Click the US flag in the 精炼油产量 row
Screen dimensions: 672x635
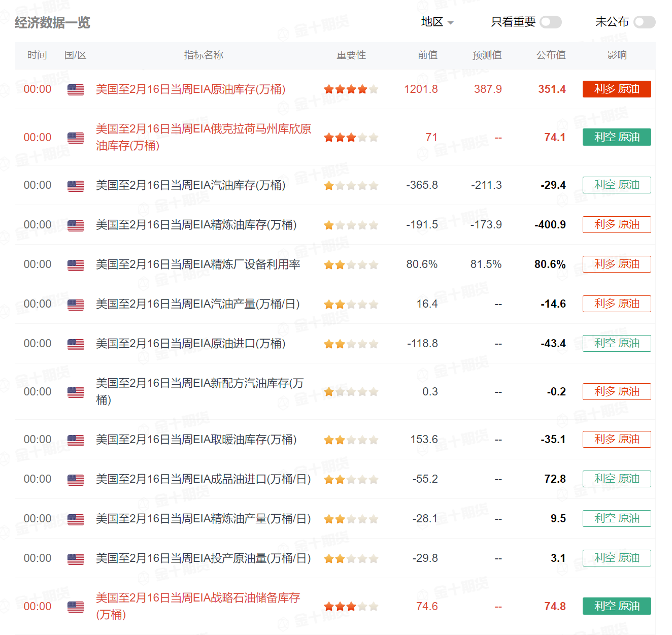coord(76,519)
